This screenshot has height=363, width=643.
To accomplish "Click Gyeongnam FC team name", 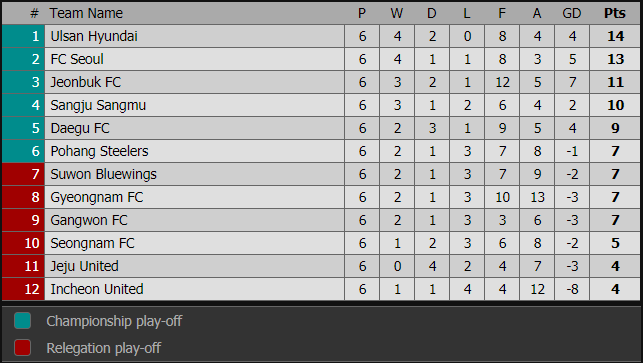I will pyautogui.click(x=97, y=197).
